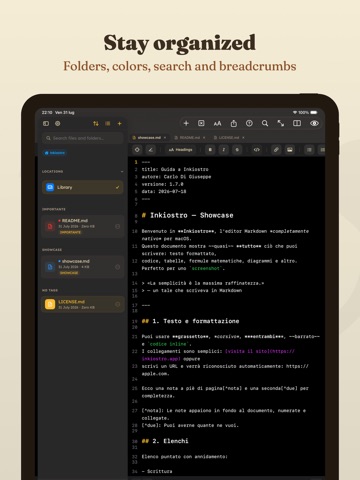Click line 'autore: Carlo Di Giuseppe'
The height and width of the screenshot is (480, 360).
coord(176,177)
